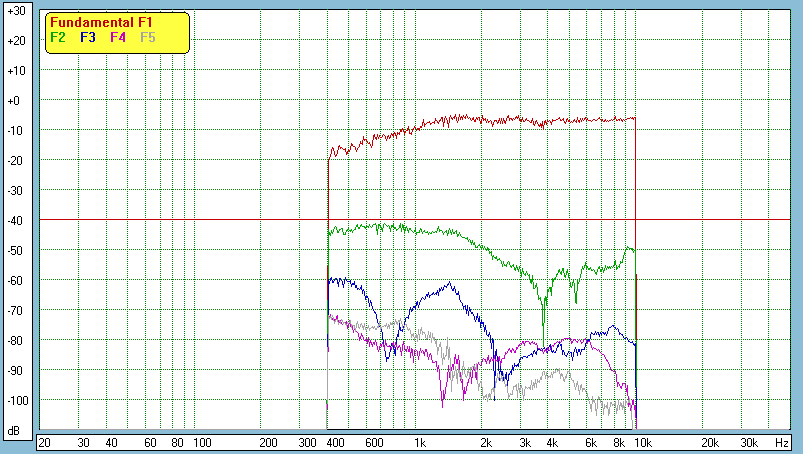This screenshot has width=803, height=454.
Task: Click the 10k frequency axis label
Action: pos(641,442)
